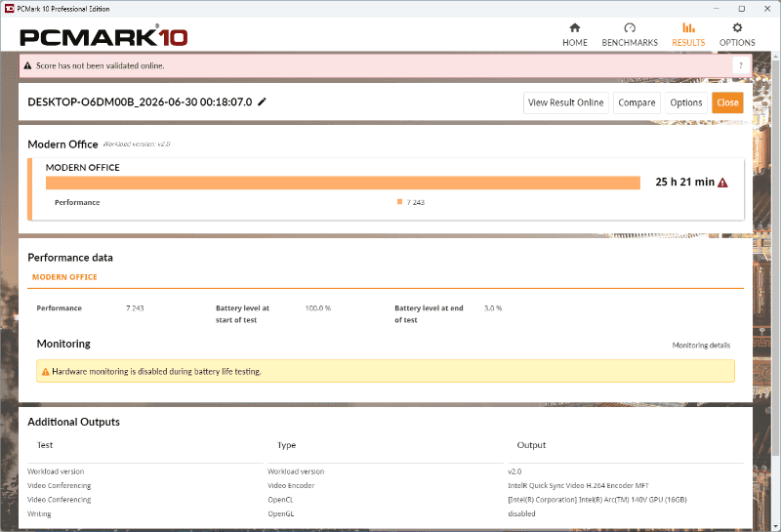Screen dimensions: 781x532
Task: Click the Video Conferencing row with Video Encoder
Action: pos(60,486)
